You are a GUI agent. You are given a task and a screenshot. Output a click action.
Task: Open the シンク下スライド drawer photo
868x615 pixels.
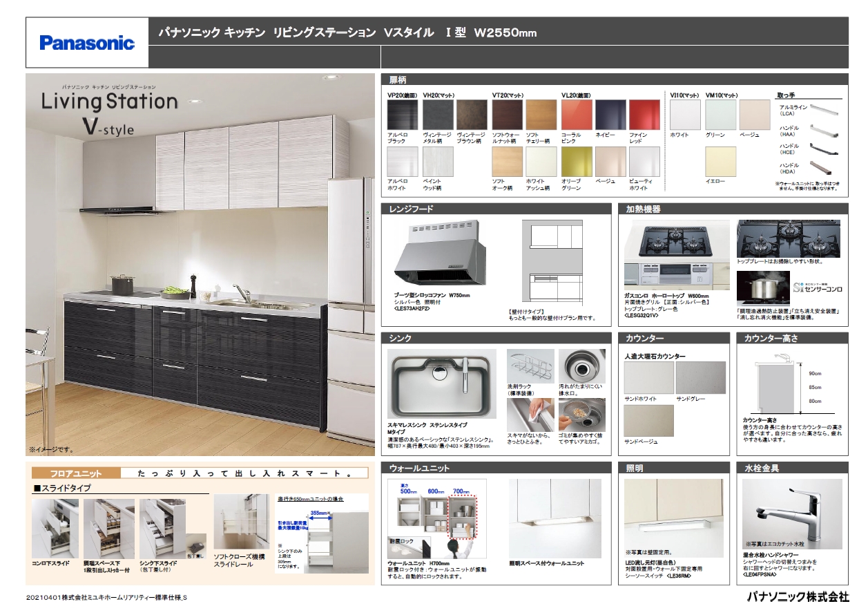163,529
